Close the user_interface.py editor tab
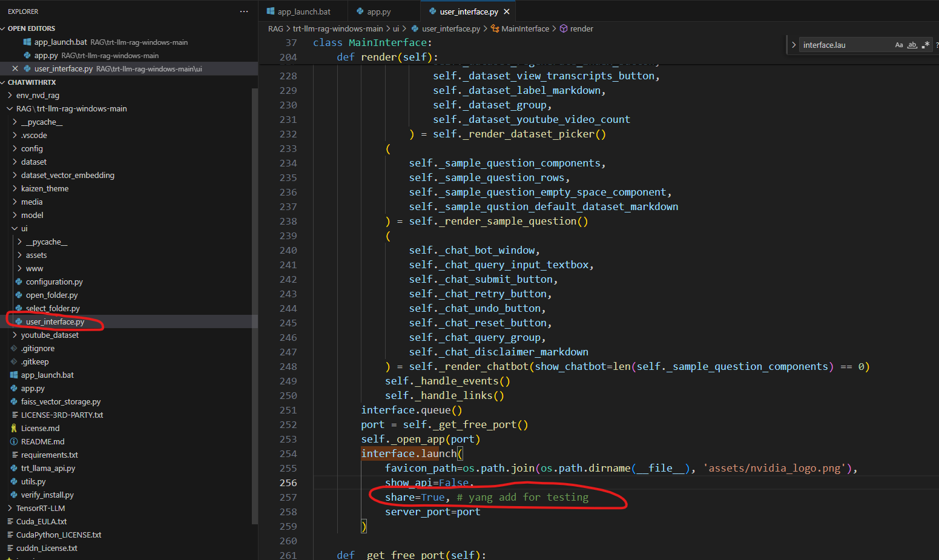 click(x=507, y=12)
